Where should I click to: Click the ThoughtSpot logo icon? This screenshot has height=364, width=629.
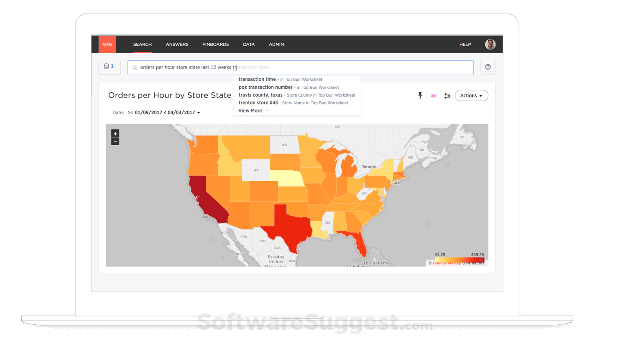tap(107, 44)
